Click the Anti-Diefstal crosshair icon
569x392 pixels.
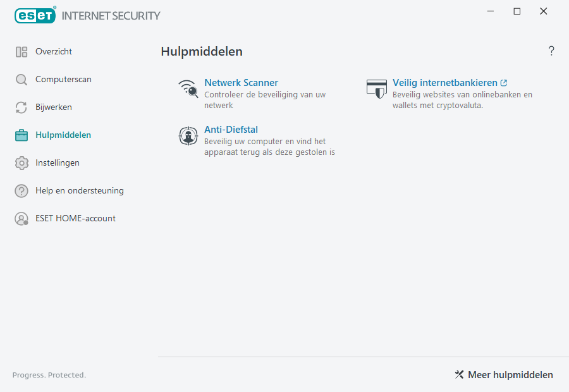click(x=188, y=136)
